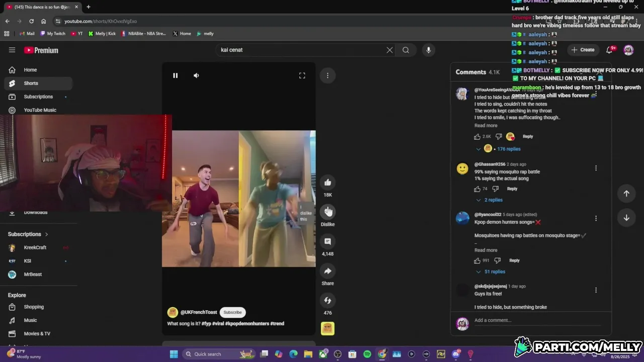
Task: Dislike this Short
Action: pyautogui.click(x=328, y=212)
